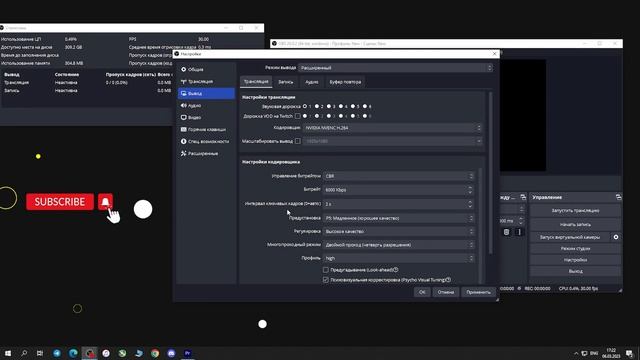Open Telegram from the taskbar
Viewport: 640px width, 360px height.
pyautogui.click(x=57, y=353)
